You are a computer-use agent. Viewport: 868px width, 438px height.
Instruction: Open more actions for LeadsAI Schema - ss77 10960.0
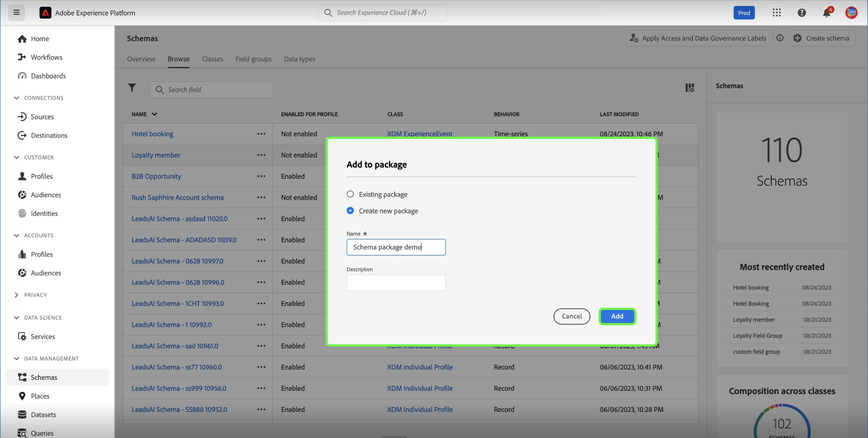pyautogui.click(x=261, y=367)
